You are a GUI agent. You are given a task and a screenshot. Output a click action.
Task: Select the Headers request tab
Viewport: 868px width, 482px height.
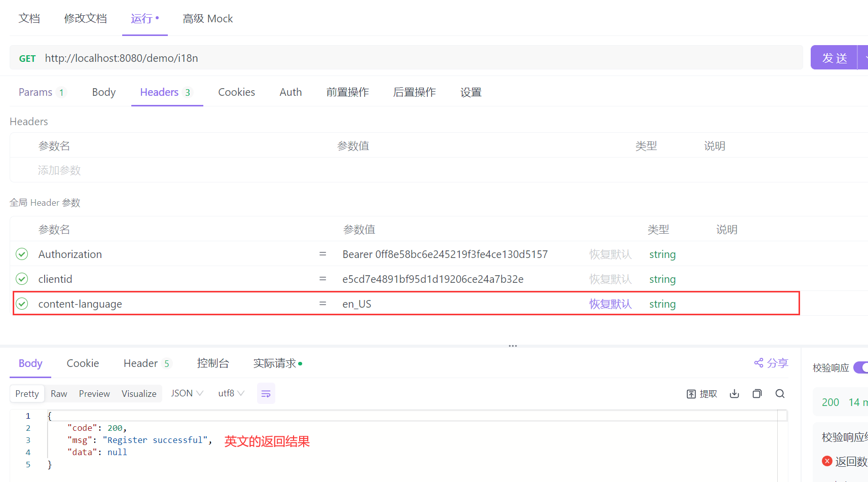point(166,92)
